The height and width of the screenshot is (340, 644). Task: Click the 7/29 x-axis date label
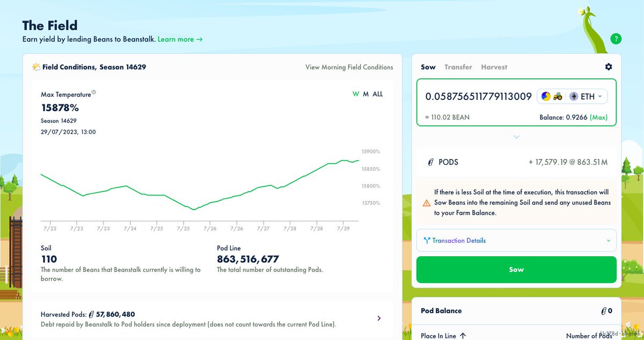click(343, 228)
